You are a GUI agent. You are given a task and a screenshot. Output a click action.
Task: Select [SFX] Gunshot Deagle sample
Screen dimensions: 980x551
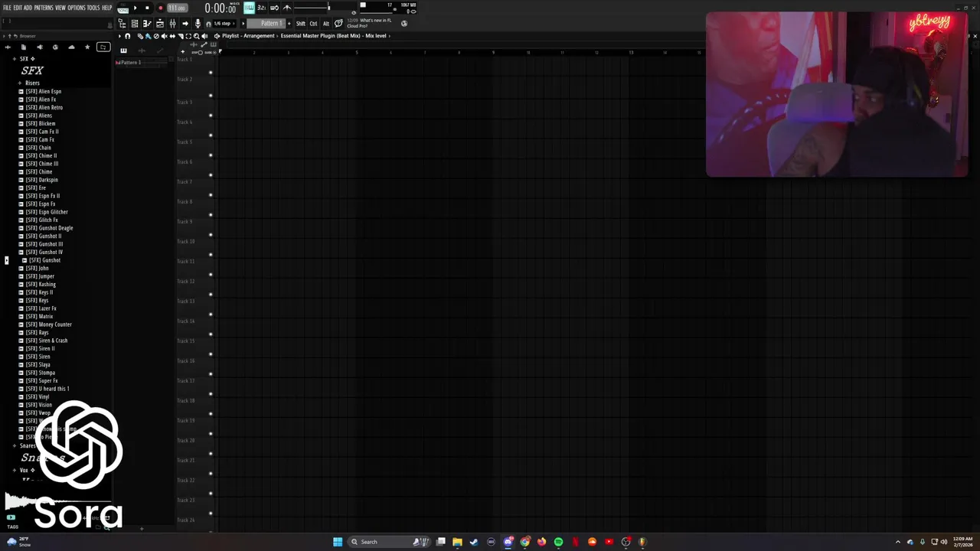(x=49, y=228)
